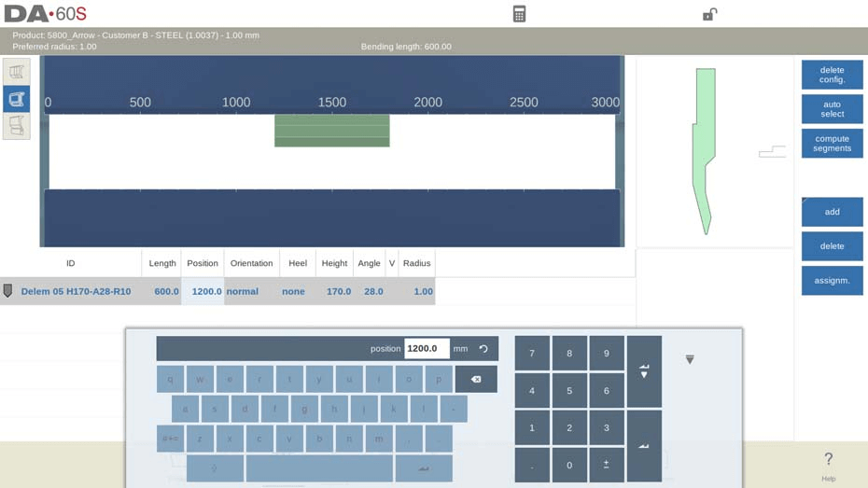
Task: Click the Position column header
Action: pyautogui.click(x=203, y=263)
